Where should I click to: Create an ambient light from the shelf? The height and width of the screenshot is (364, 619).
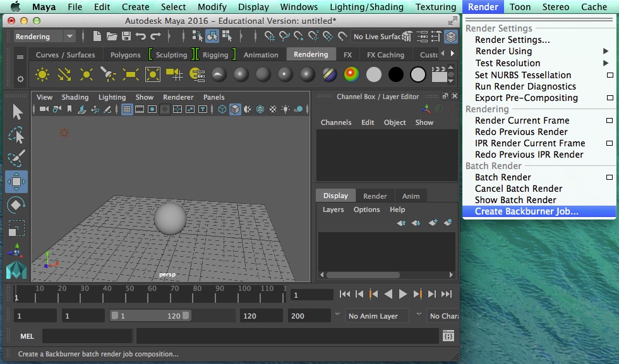(x=42, y=74)
